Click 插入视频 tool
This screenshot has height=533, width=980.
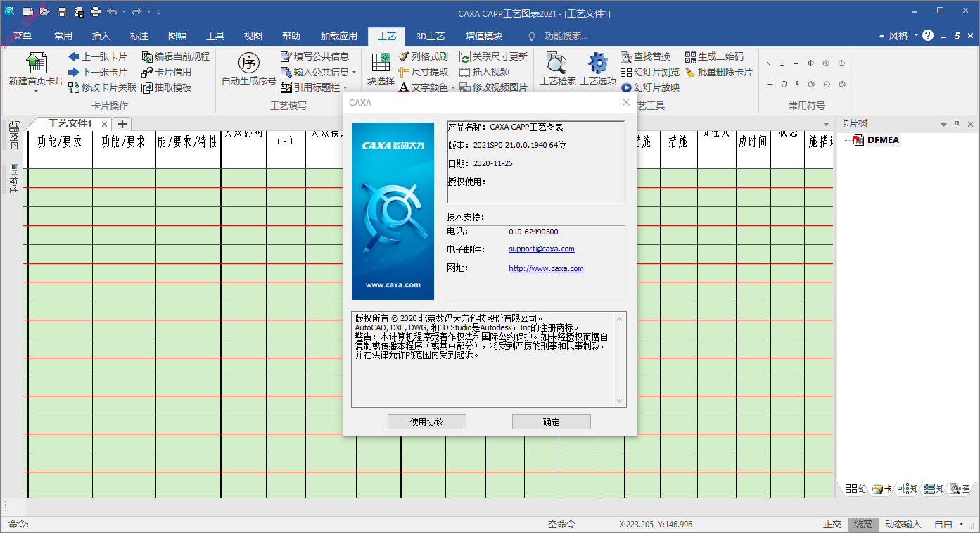pos(485,72)
